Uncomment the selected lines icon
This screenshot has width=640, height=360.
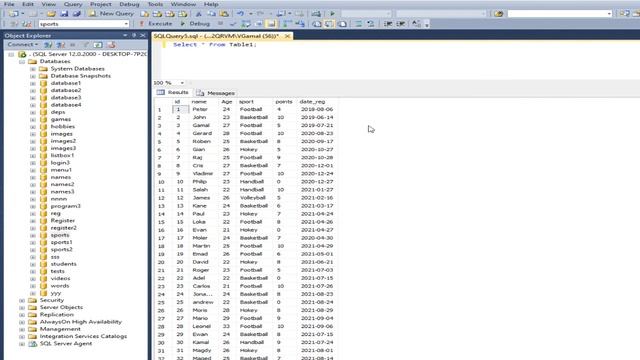click(x=371, y=24)
